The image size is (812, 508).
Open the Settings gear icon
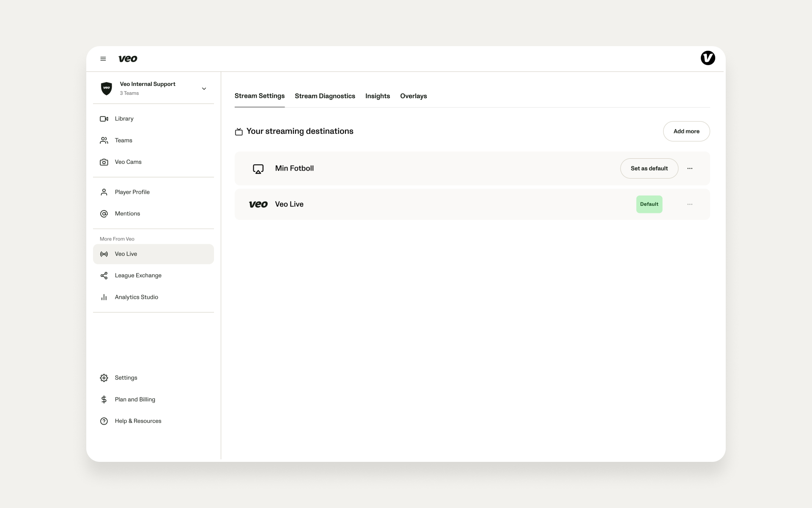click(x=104, y=378)
